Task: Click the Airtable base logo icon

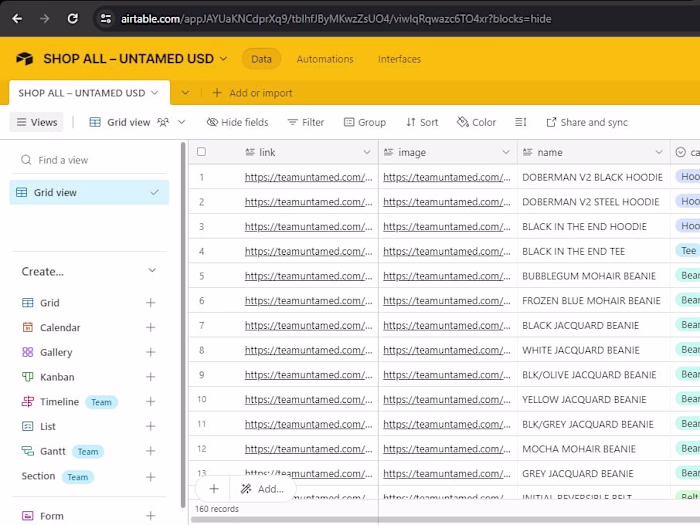Action: click(25, 58)
